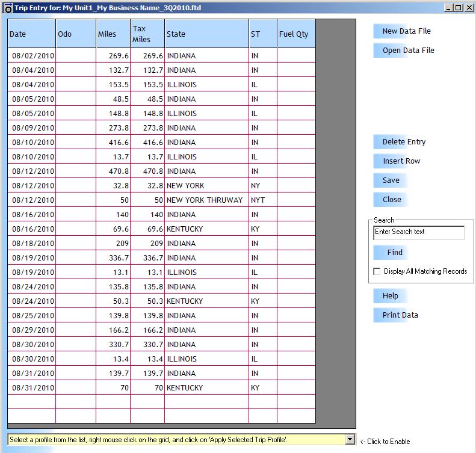
Task: Click Tax Miles cell showing 13.4
Action: 147,359
